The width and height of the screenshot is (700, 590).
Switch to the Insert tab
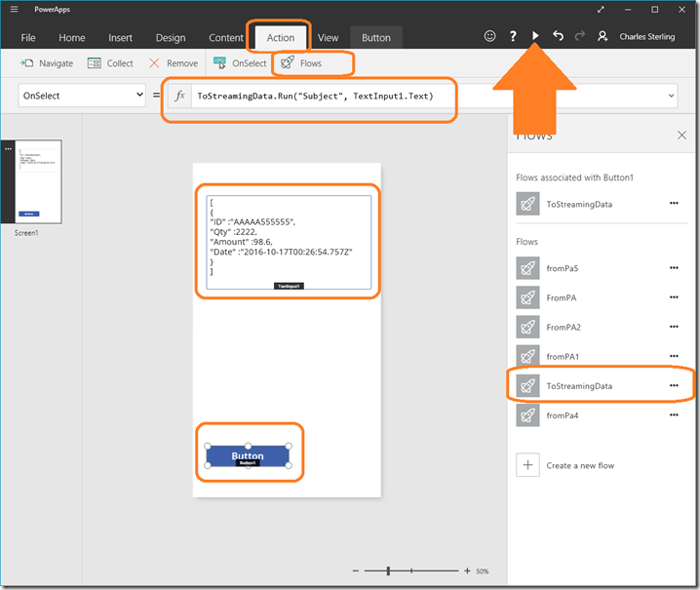point(121,38)
